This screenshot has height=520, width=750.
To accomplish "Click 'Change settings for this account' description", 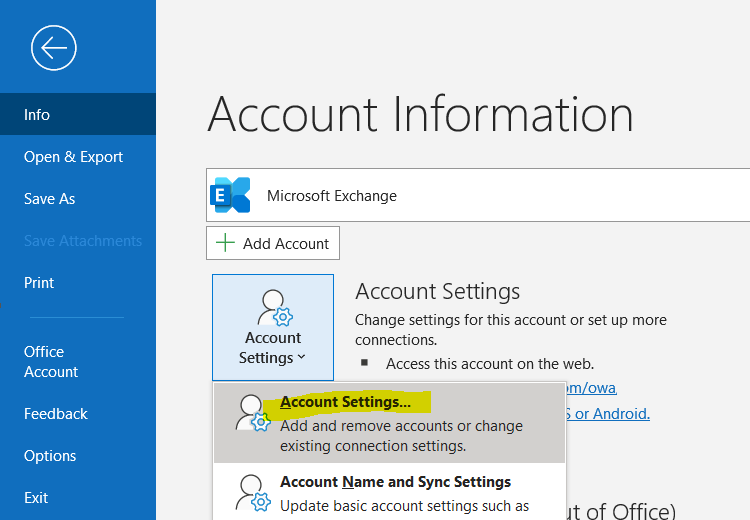I will click(x=511, y=330).
